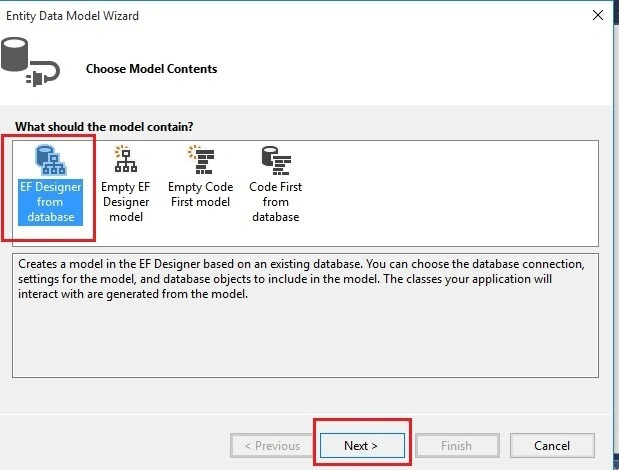Click the database connection plug icon
The image size is (619, 470).
[x=30, y=62]
